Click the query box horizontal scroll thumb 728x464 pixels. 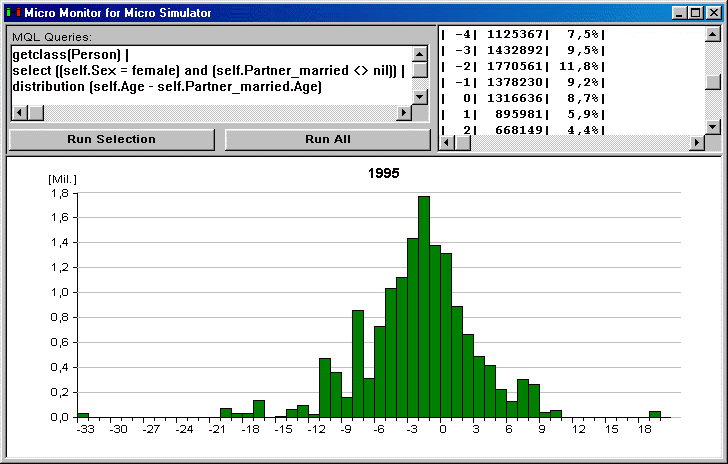click(35, 113)
